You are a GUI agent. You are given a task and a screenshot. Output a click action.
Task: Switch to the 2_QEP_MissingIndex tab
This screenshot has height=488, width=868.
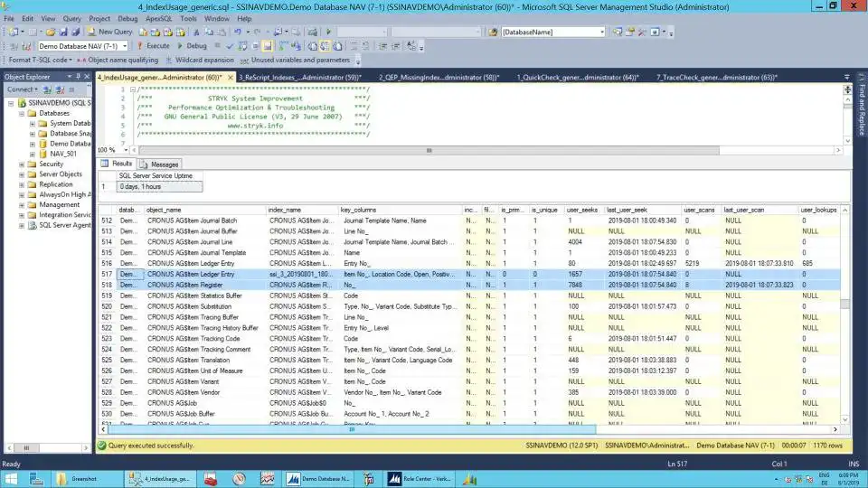439,78
